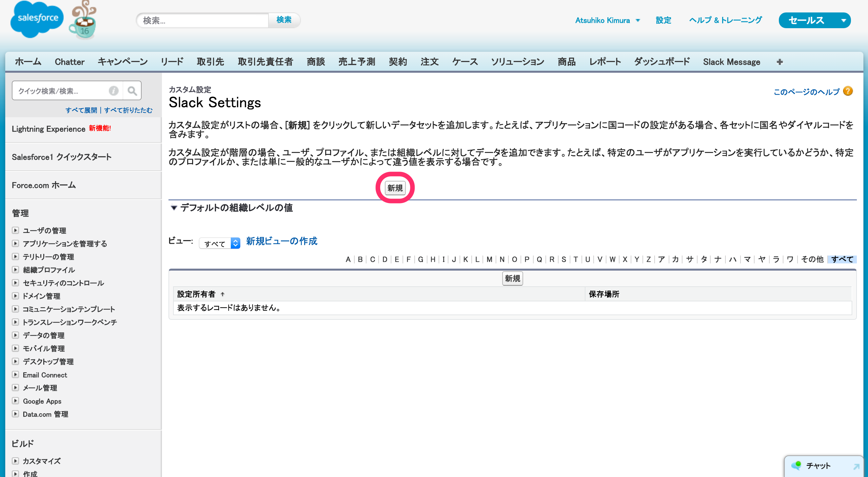
Task: Open the Chatter tab
Action: (x=69, y=62)
